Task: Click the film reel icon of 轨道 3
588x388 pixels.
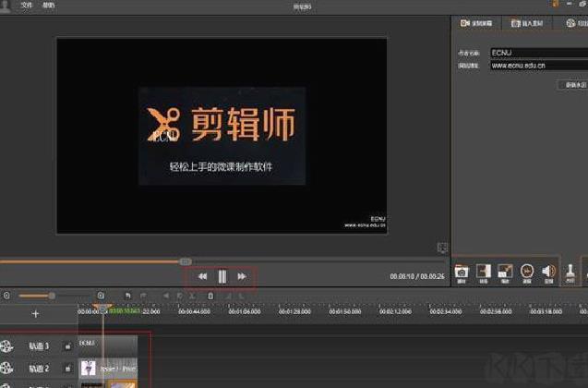Action: pos(6,346)
